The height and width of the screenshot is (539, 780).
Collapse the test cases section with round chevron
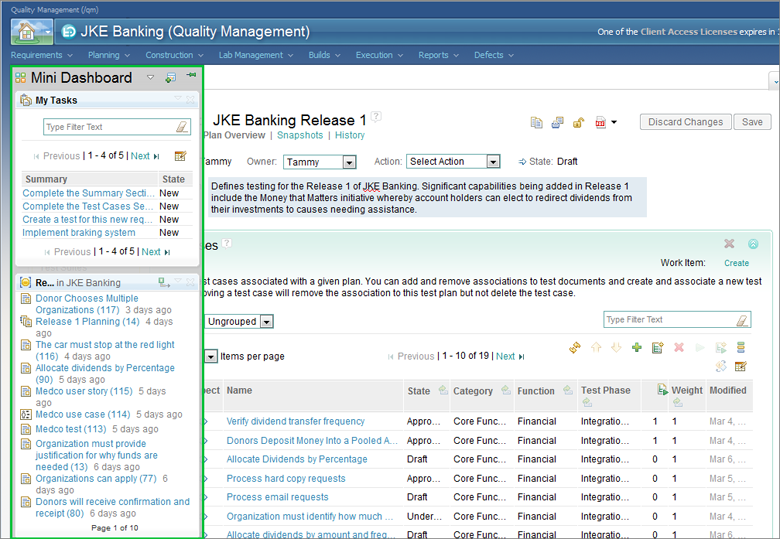point(753,244)
